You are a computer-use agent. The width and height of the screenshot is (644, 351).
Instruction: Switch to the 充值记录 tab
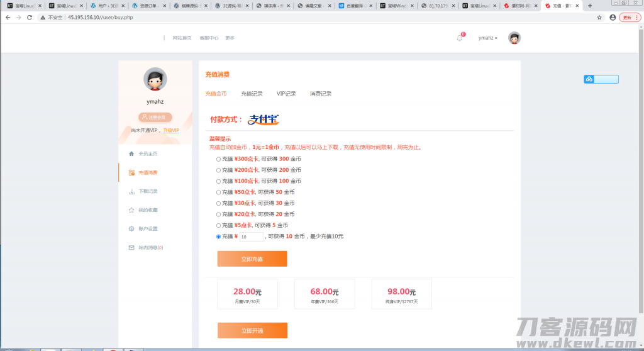[x=252, y=94]
